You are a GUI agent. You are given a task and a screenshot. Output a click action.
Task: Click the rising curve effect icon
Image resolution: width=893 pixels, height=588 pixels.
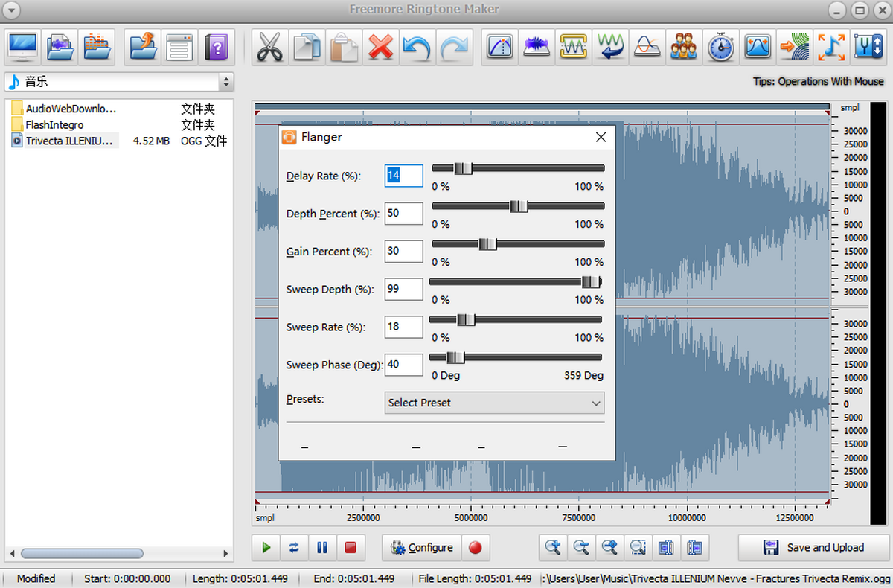(x=500, y=47)
